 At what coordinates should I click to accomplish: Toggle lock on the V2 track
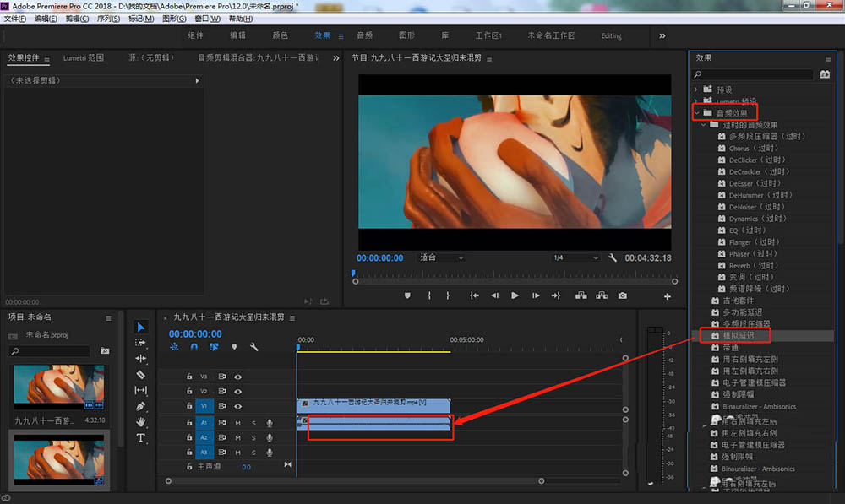189,392
